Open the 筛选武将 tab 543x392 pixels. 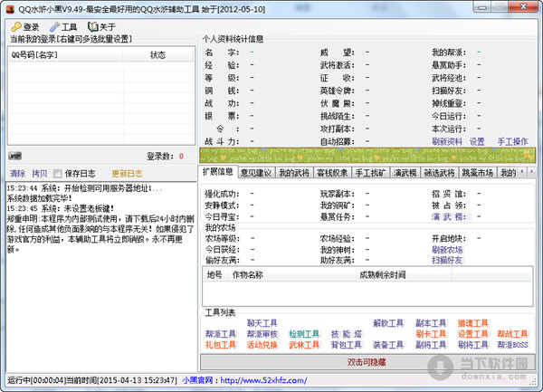pyautogui.click(x=440, y=173)
